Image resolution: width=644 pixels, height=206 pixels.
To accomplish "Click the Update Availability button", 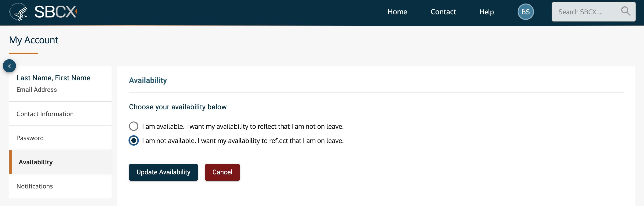I will point(163,172).
